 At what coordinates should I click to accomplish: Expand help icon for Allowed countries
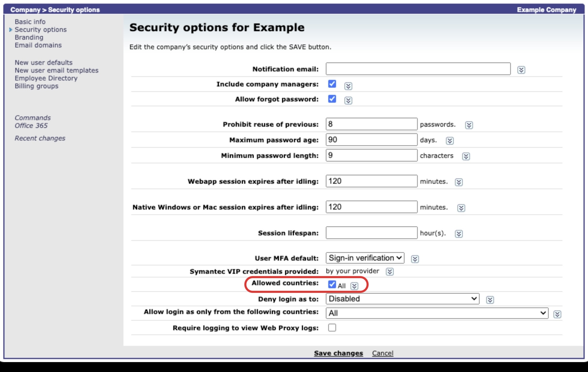[354, 286]
